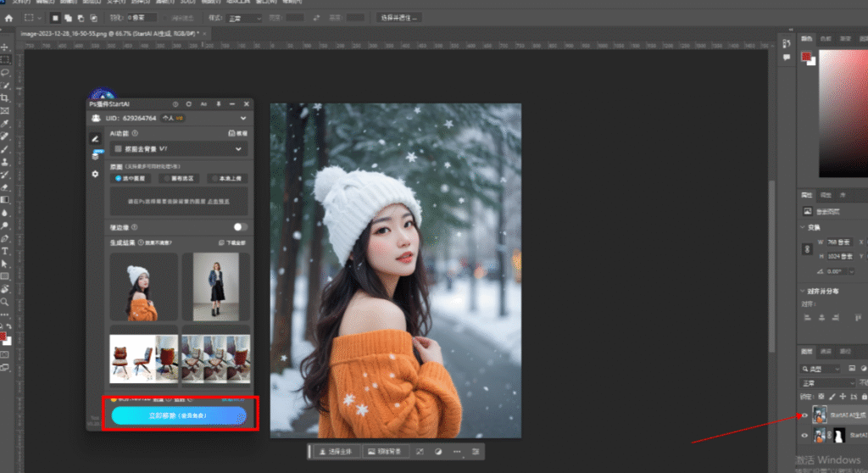
Task: Toggle the 硬边缘 switch
Action: 241,227
